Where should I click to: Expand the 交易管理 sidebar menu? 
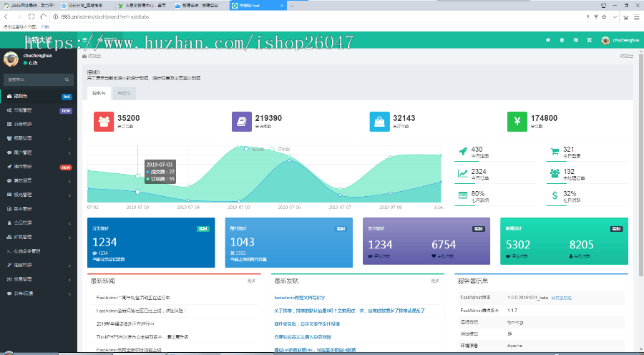click(x=39, y=279)
